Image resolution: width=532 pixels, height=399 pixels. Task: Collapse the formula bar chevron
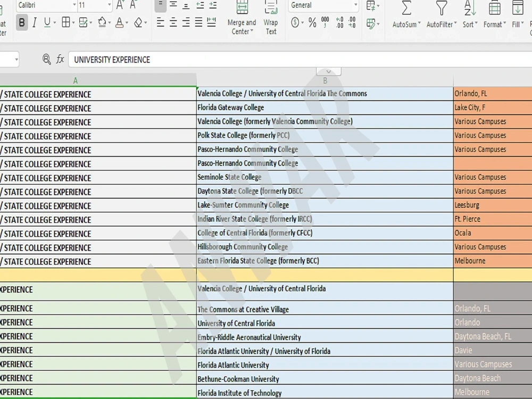tap(328, 71)
